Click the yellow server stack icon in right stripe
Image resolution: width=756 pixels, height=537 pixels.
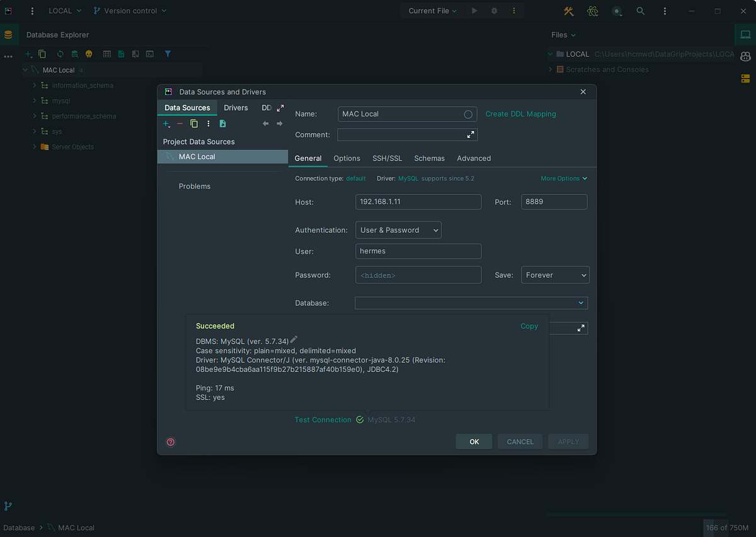[x=745, y=79]
